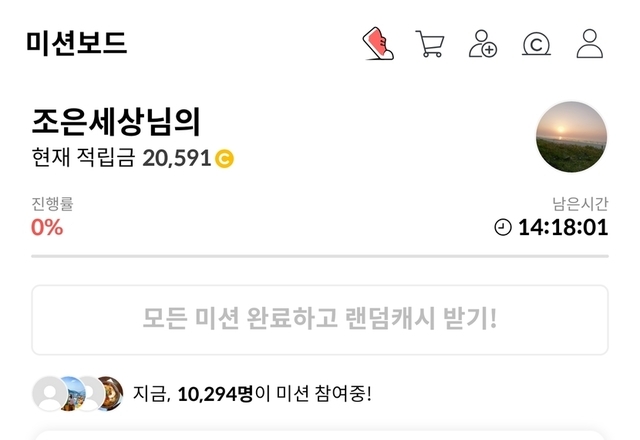Image resolution: width=640 pixels, height=440 pixels.
Task: Open the profile person icon
Action: [x=590, y=43]
